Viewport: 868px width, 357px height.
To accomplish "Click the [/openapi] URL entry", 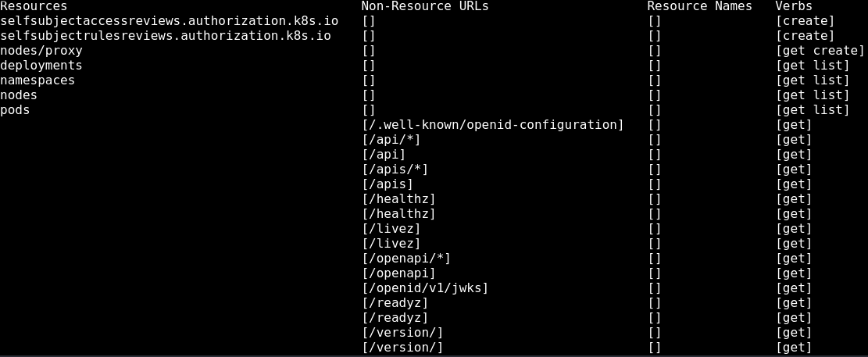I will tap(398, 273).
